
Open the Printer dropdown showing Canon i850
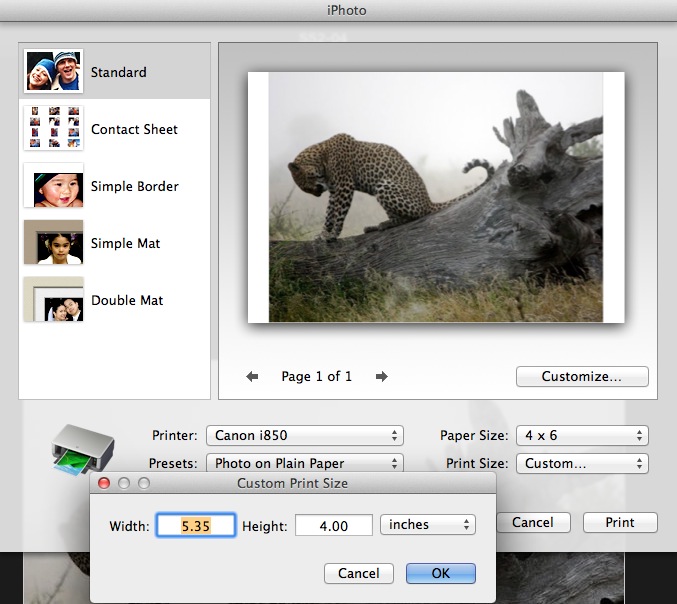coord(304,436)
